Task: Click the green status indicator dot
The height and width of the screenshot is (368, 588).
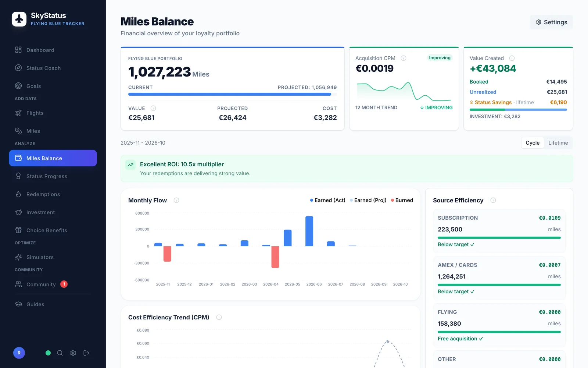Action: point(48,353)
